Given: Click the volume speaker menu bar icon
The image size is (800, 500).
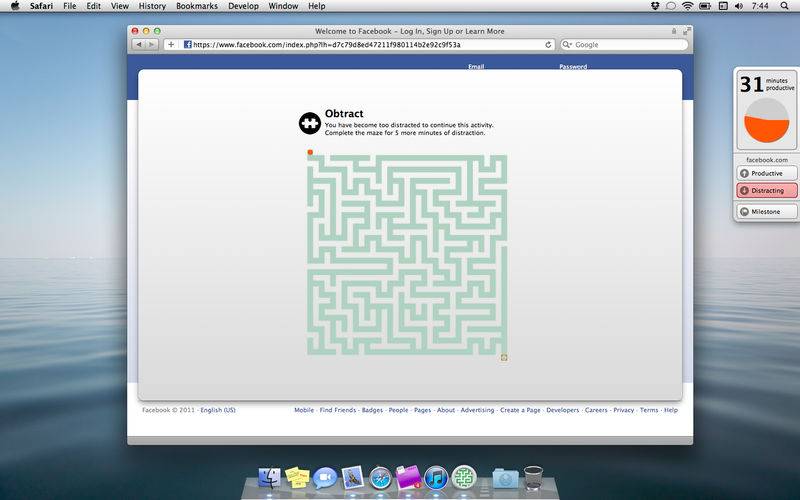Looking at the screenshot, I should [x=739, y=6].
